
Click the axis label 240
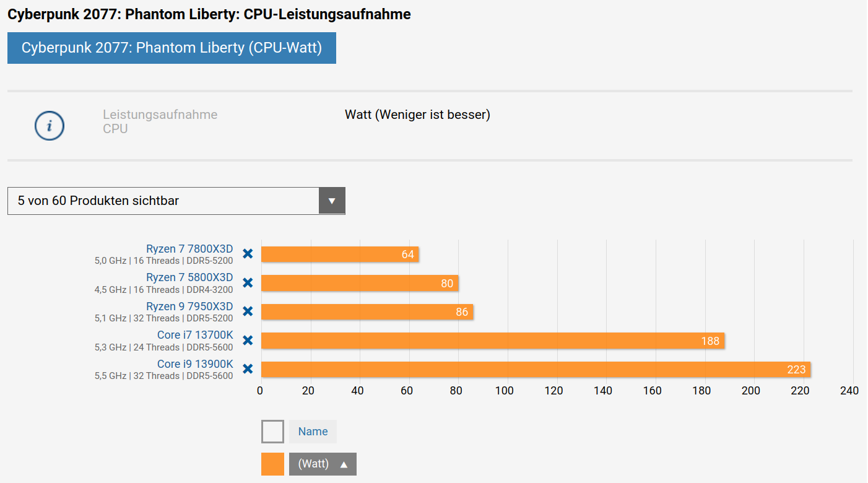(x=849, y=391)
